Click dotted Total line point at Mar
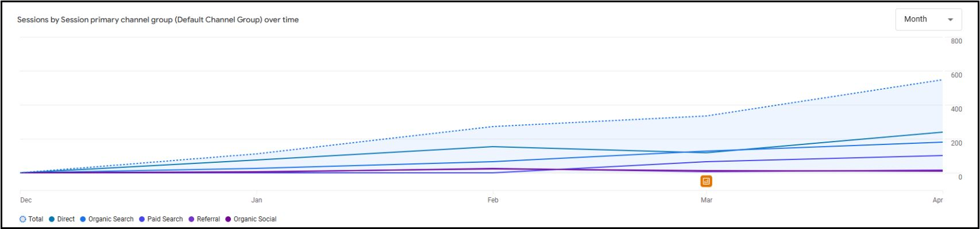 coord(706,116)
